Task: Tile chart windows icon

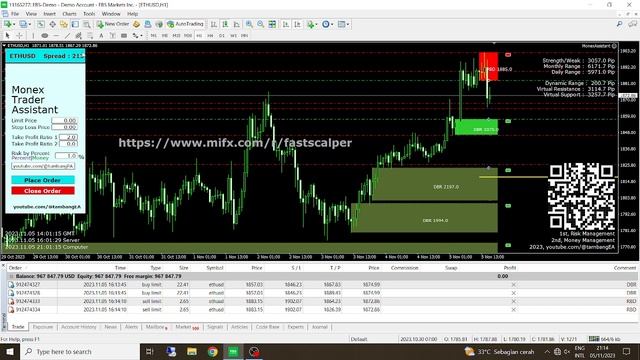Action: click(x=272, y=24)
